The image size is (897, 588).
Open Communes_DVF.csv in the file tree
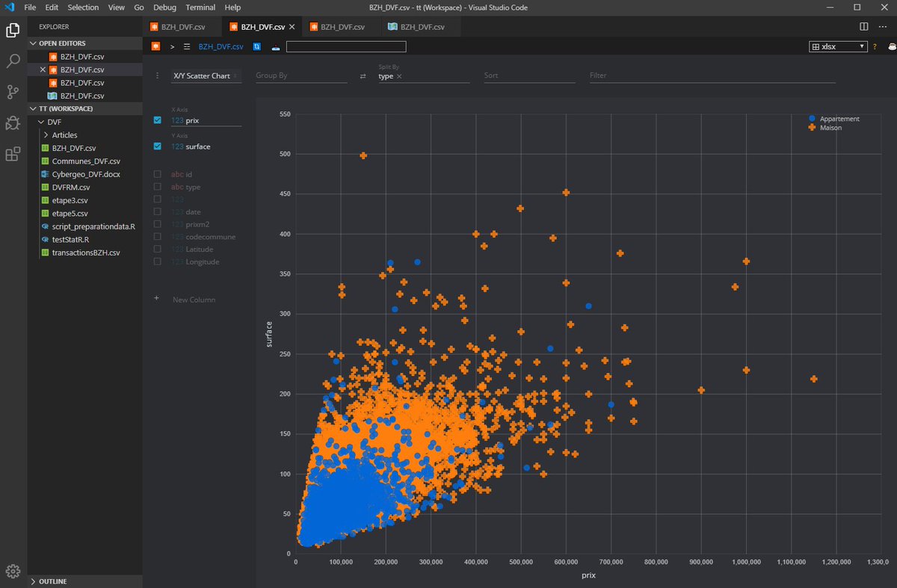tap(86, 161)
